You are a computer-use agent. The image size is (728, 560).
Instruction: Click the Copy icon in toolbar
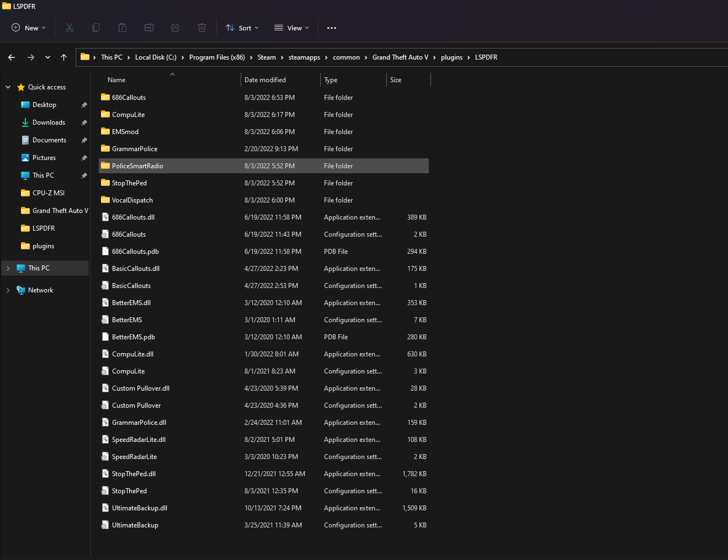[96, 28]
